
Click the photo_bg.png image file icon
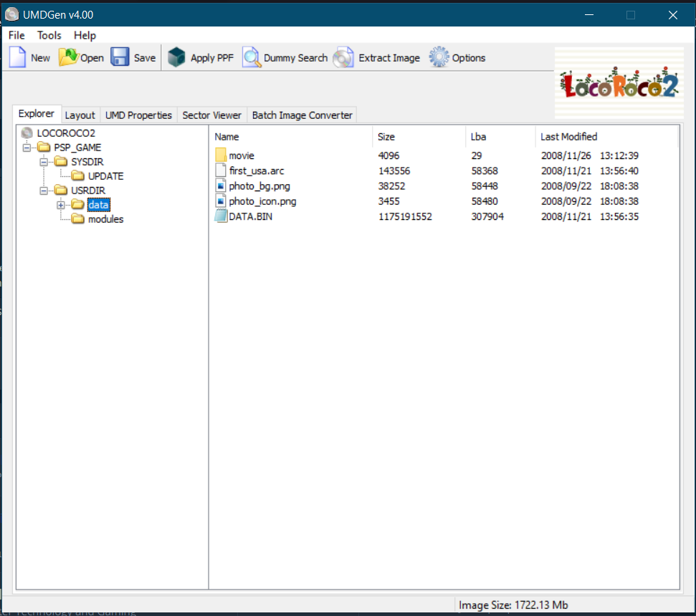[x=221, y=186]
